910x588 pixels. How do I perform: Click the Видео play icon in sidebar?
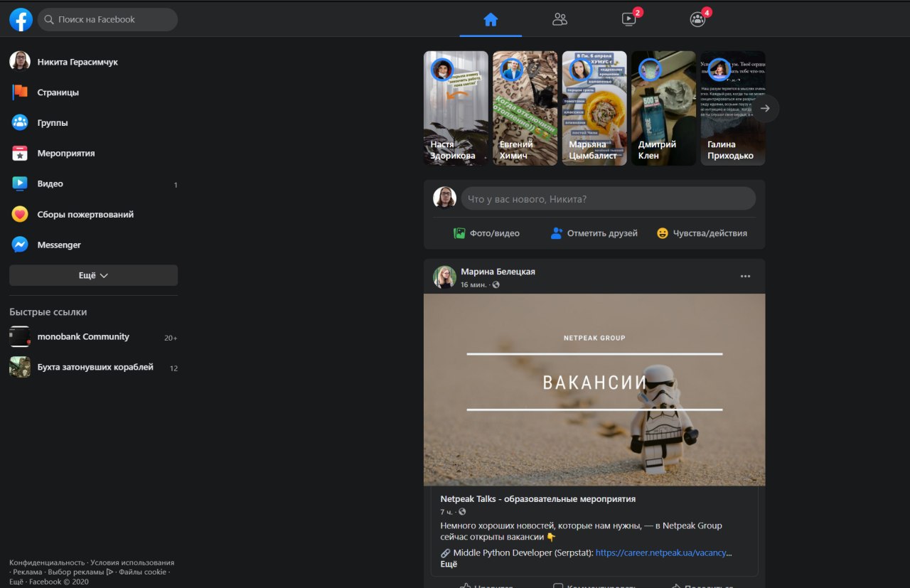pyautogui.click(x=20, y=183)
